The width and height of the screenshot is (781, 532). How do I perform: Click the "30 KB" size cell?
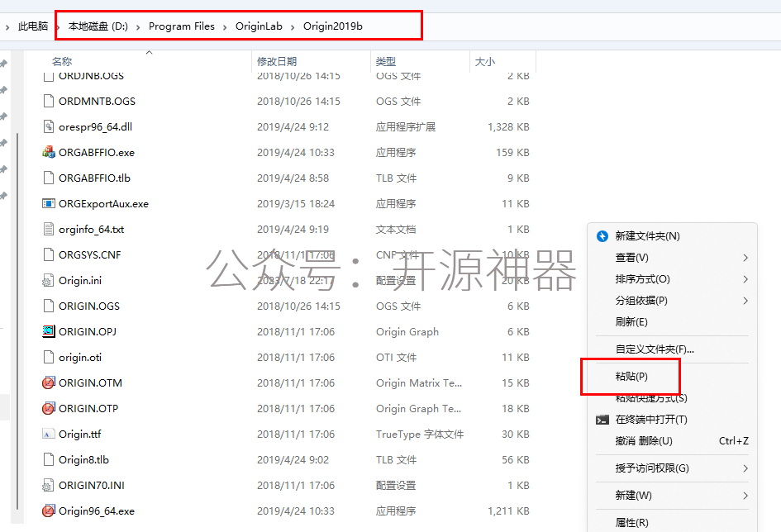tap(516, 435)
